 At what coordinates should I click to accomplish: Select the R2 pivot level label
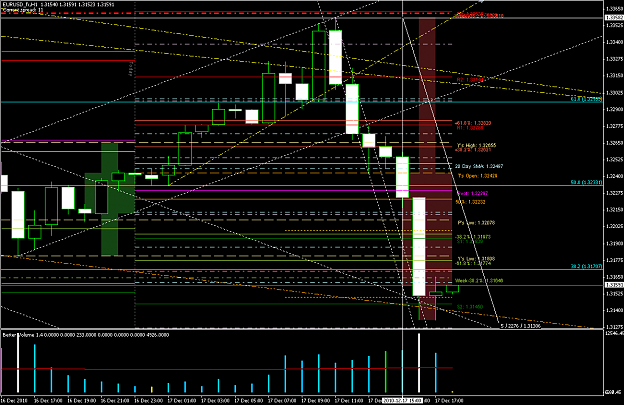(x=470, y=80)
